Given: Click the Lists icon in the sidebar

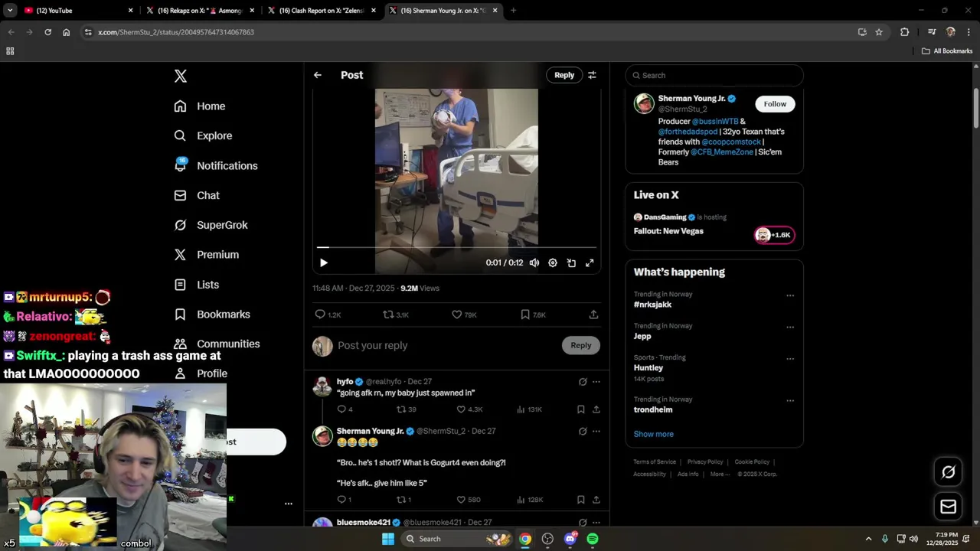Looking at the screenshot, I should (180, 285).
